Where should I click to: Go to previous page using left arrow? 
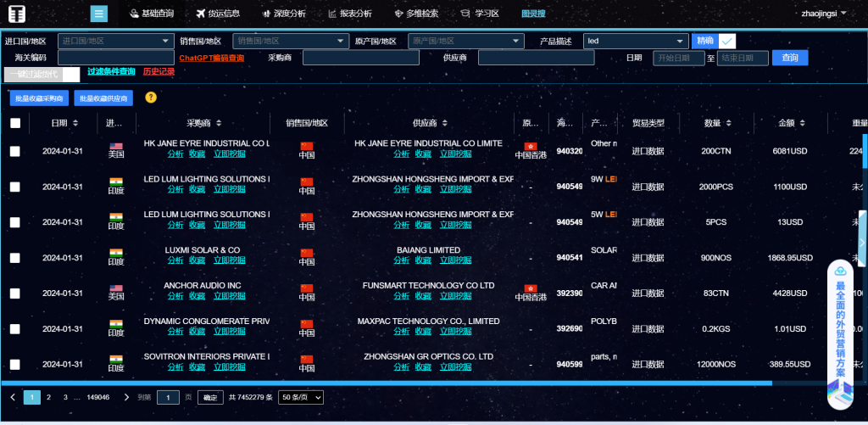(13, 397)
